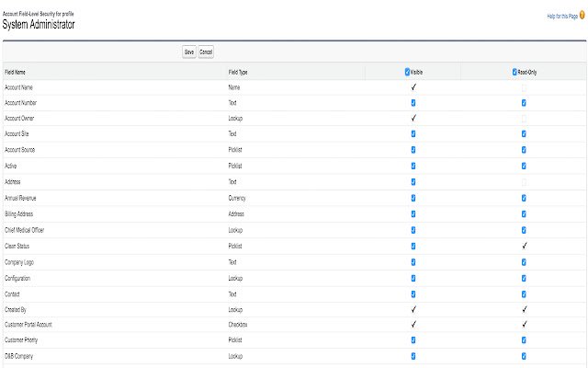Viewport: 588px width, 368px height.
Task: Uncheck Visible for Account Site
Action: pos(413,133)
